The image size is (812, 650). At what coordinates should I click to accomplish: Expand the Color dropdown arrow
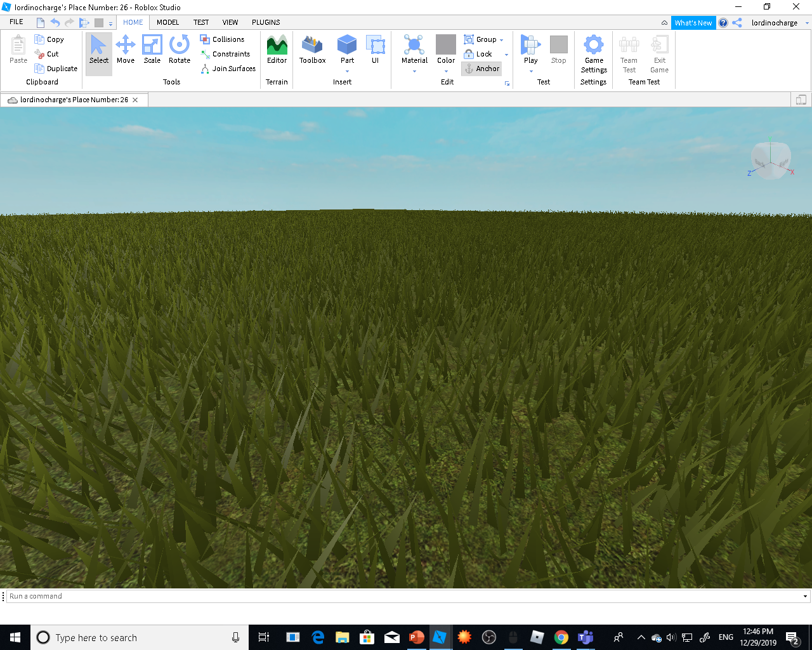coord(446,71)
